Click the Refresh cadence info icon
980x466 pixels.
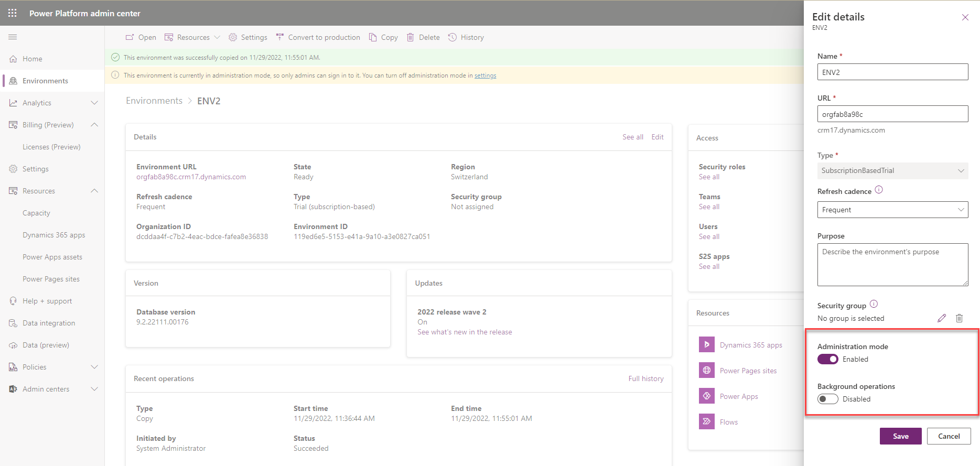(879, 190)
